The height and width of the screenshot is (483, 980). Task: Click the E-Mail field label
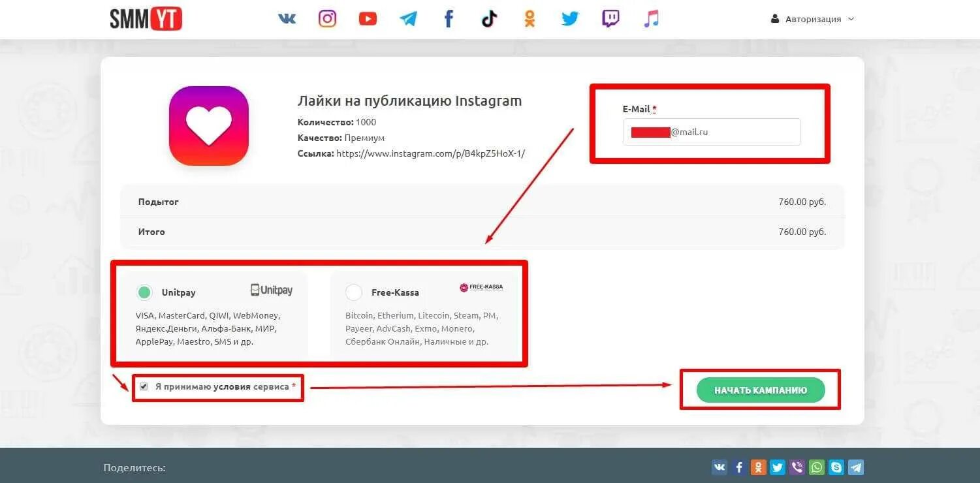(x=640, y=109)
